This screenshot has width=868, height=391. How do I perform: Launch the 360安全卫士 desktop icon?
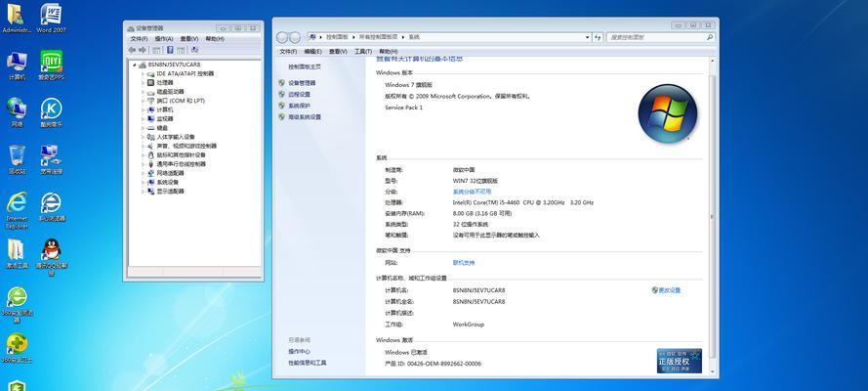click(18, 348)
